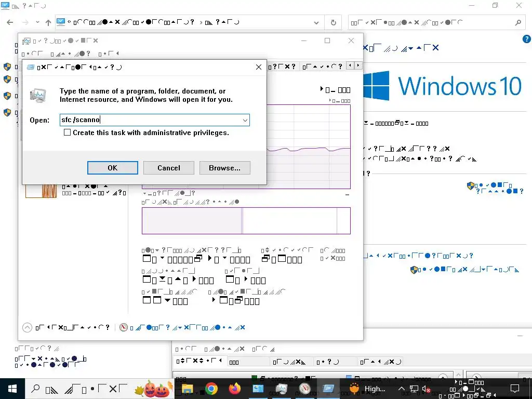
Task: Go up one level in the System window
Action: [48, 22]
